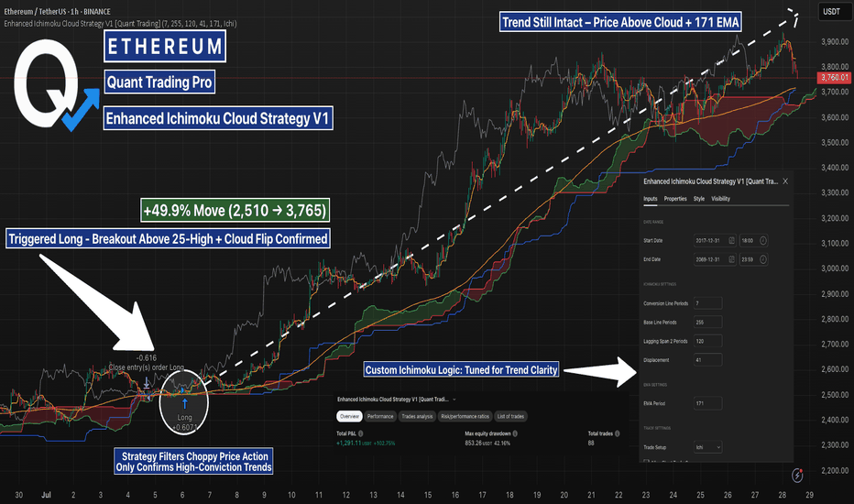Image resolution: width=854 pixels, height=504 pixels.
Task: Click the Conversion Line Periods label
Action: [665, 303]
